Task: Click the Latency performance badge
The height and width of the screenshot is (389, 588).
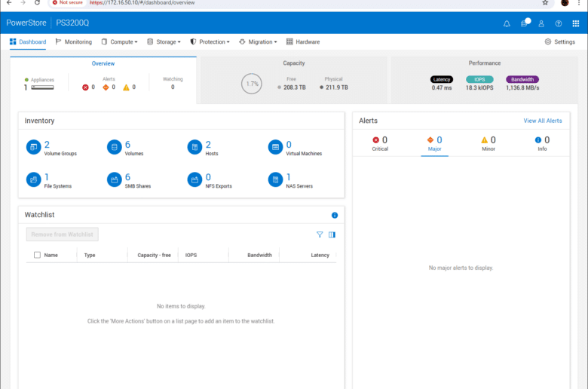Action: click(441, 79)
